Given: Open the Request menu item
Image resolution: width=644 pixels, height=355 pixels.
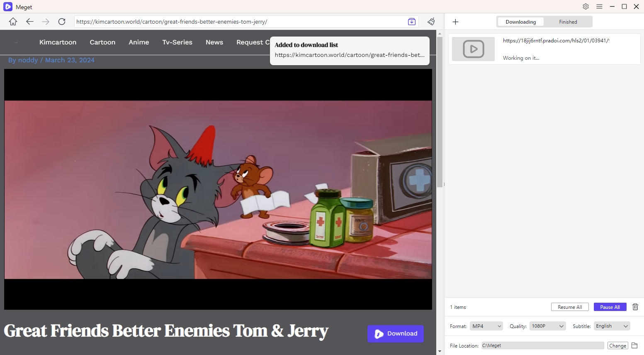Looking at the screenshot, I should point(253,42).
